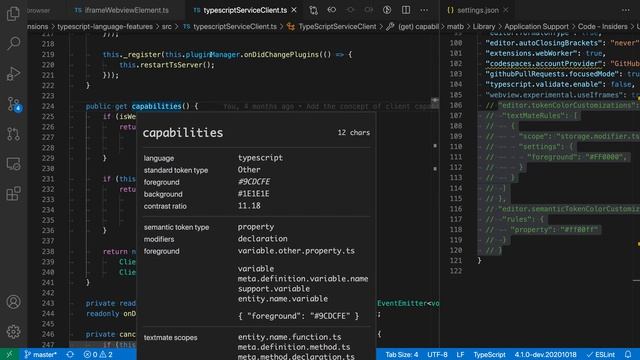Screen dimensions: 640x360
Task: Close the settings.json tab
Action: 506,10
